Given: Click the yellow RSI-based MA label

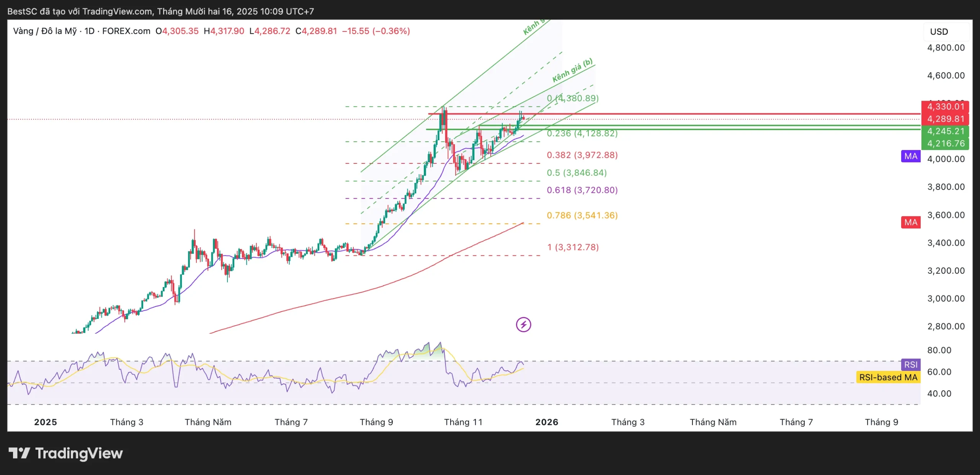Looking at the screenshot, I should pos(888,377).
